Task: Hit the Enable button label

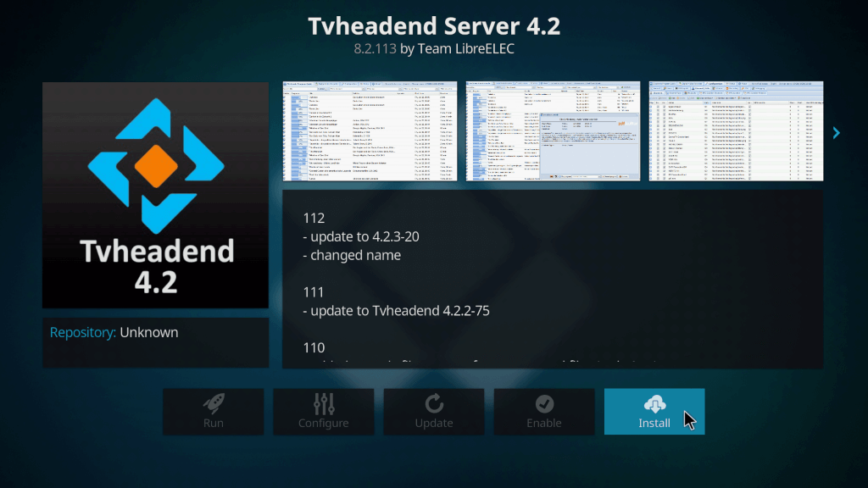Action: tap(544, 423)
